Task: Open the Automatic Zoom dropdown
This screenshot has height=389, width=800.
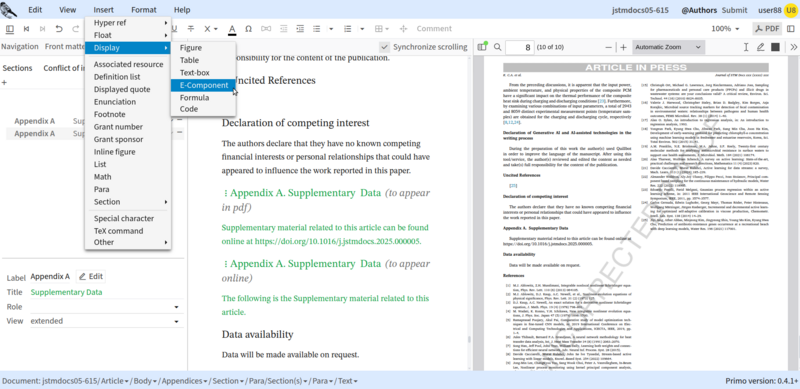Action: tap(668, 47)
